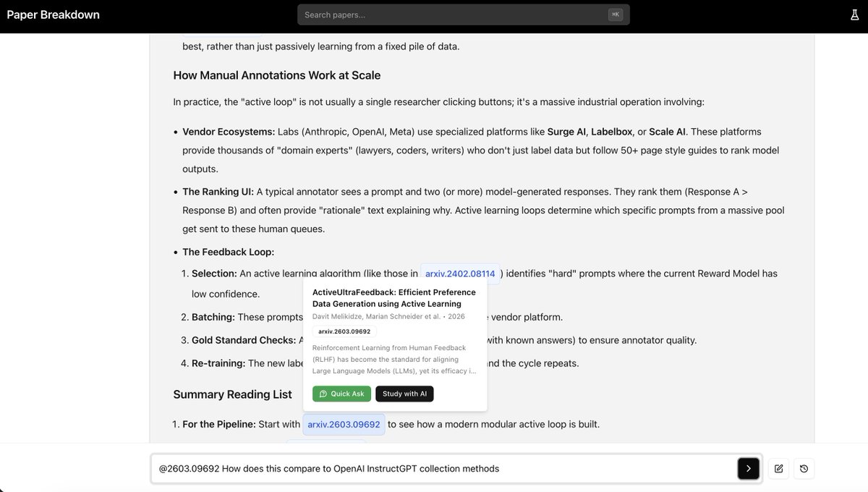Image resolution: width=868 pixels, height=492 pixels.
Task: Click the popup abstract text about RLHF
Action: point(395,360)
